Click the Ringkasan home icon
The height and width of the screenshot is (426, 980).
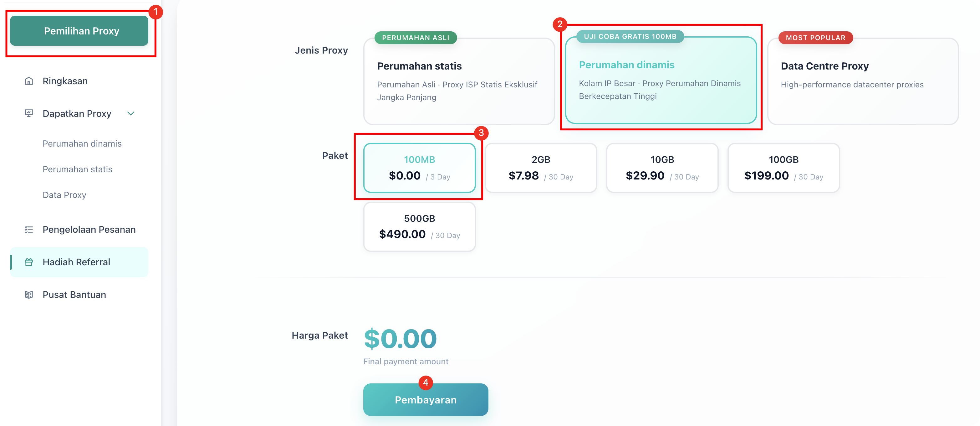(x=29, y=81)
